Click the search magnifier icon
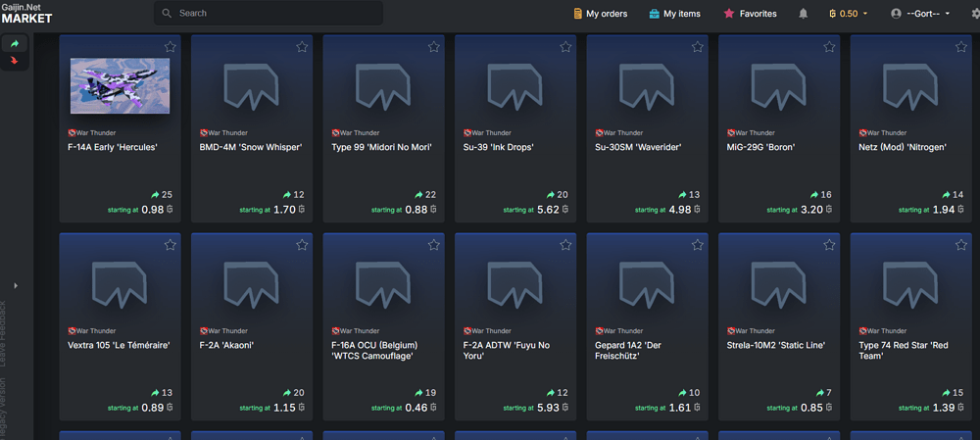 click(x=167, y=14)
